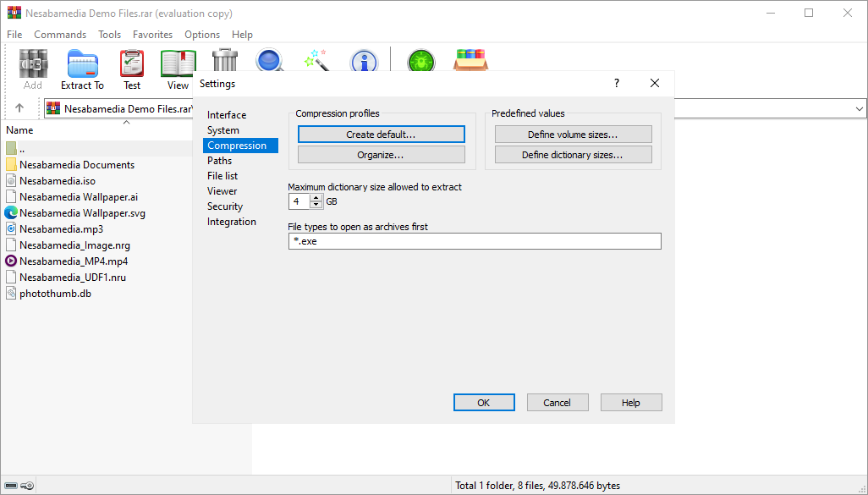This screenshot has height=495, width=868.
Task: Click the Extract To toolbar icon
Action: [82, 68]
